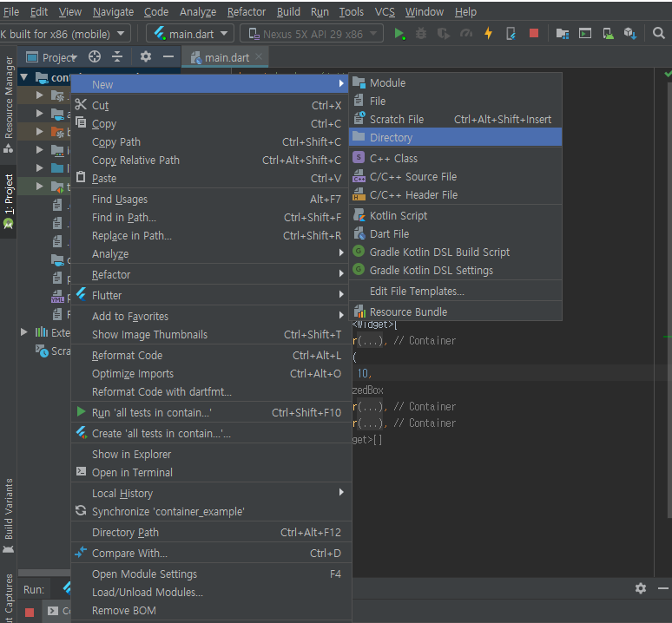Screen dimensions: 672x623
Task: Trigger Flutter hot reload lightning icon
Action: click(x=488, y=33)
